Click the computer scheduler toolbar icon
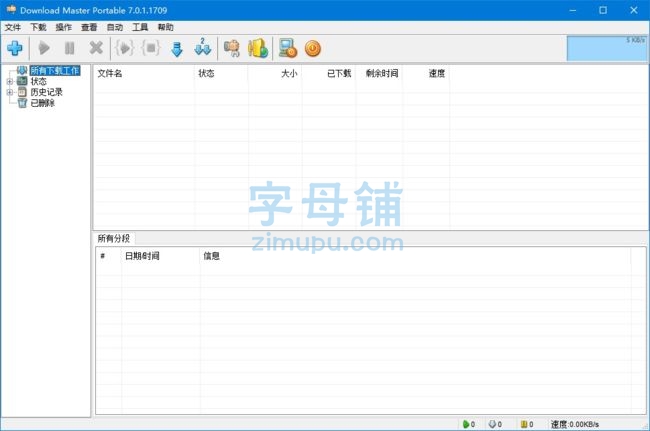The width and height of the screenshot is (650, 431). tap(288, 48)
